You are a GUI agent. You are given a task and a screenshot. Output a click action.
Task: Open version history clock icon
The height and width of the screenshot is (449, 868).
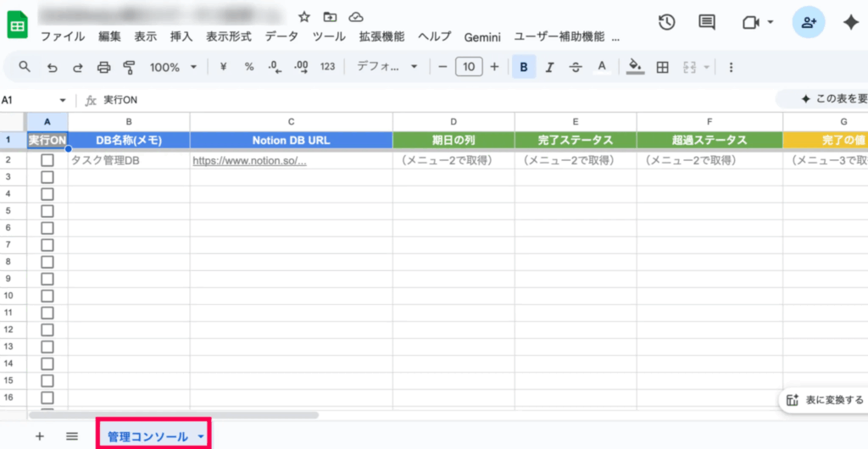[667, 23]
